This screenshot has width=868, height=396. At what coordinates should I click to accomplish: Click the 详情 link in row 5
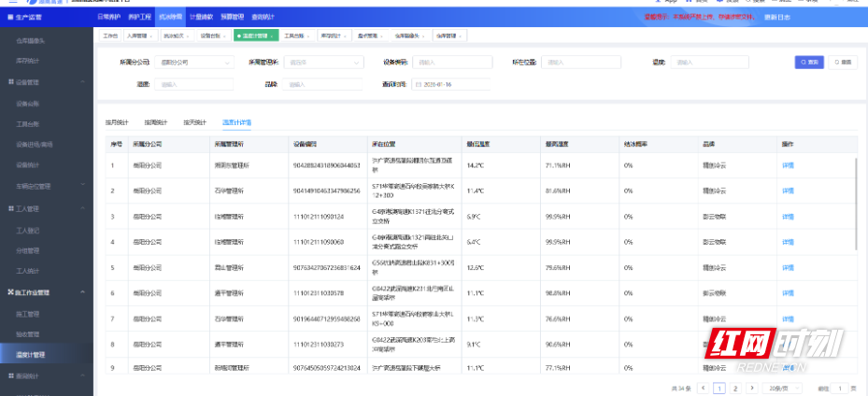point(787,268)
